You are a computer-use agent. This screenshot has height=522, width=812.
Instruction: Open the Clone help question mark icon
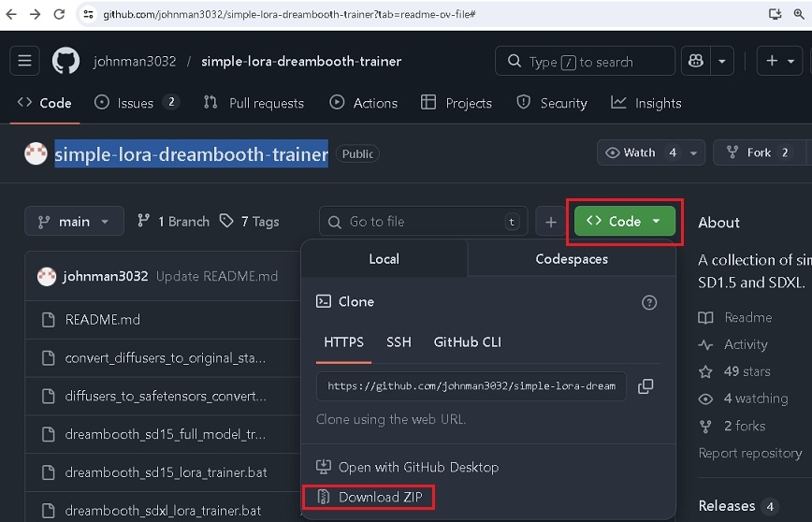(649, 302)
